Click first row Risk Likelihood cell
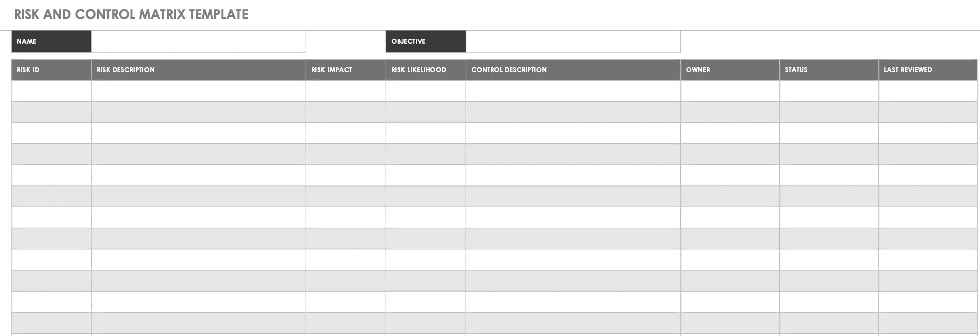Viewport: 980px width, 336px height. coord(426,91)
